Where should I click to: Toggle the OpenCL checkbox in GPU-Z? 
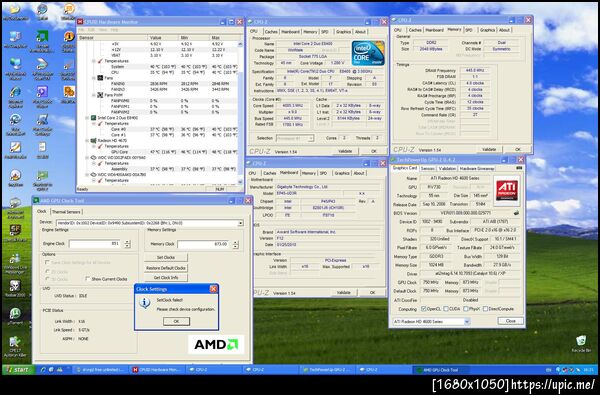click(423, 309)
